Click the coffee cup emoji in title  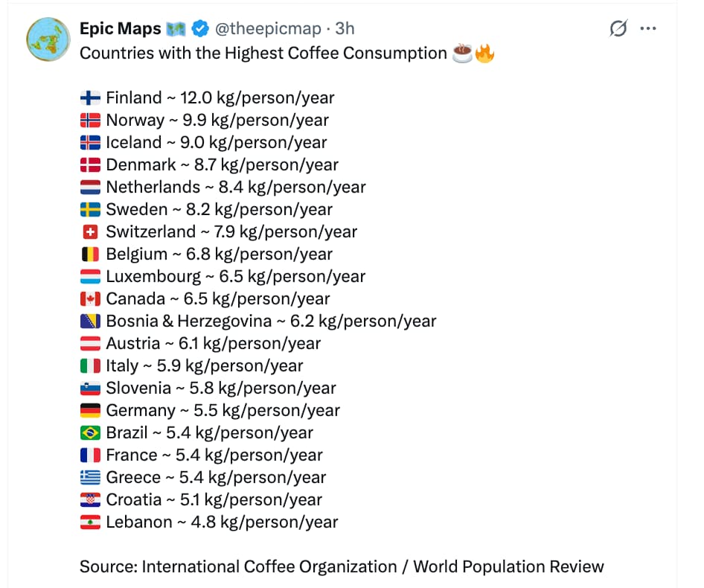click(462, 53)
